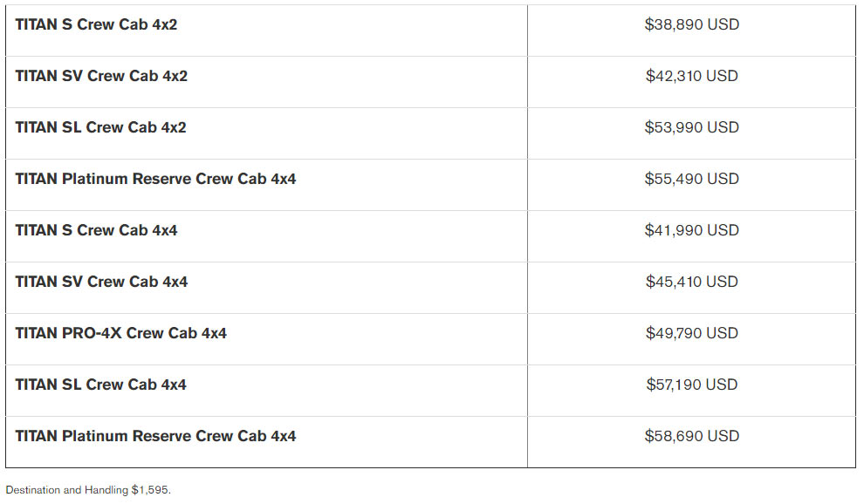Select the TITAN S Crew Cab 4x4 name

pos(96,230)
